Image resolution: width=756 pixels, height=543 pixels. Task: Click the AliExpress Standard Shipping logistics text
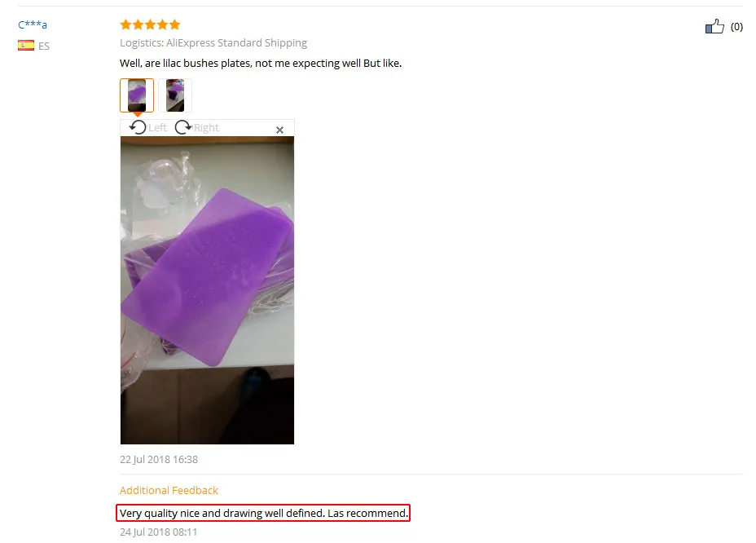237,42
